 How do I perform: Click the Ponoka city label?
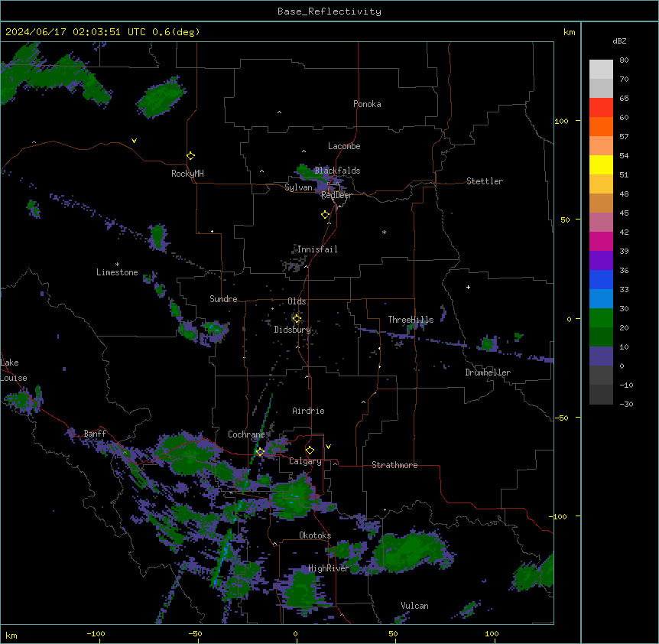click(x=367, y=104)
